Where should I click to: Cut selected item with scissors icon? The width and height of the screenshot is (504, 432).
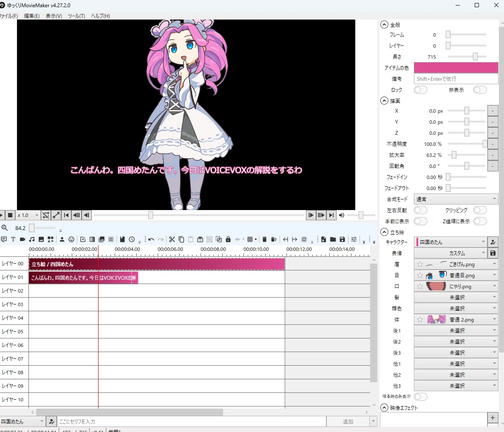pyautogui.click(x=172, y=239)
